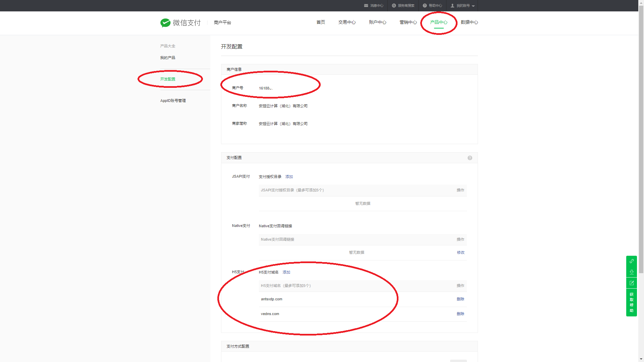The height and width of the screenshot is (362, 644).
Task: Click the 服务商搜索 text link
Action: [x=406, y=6]
